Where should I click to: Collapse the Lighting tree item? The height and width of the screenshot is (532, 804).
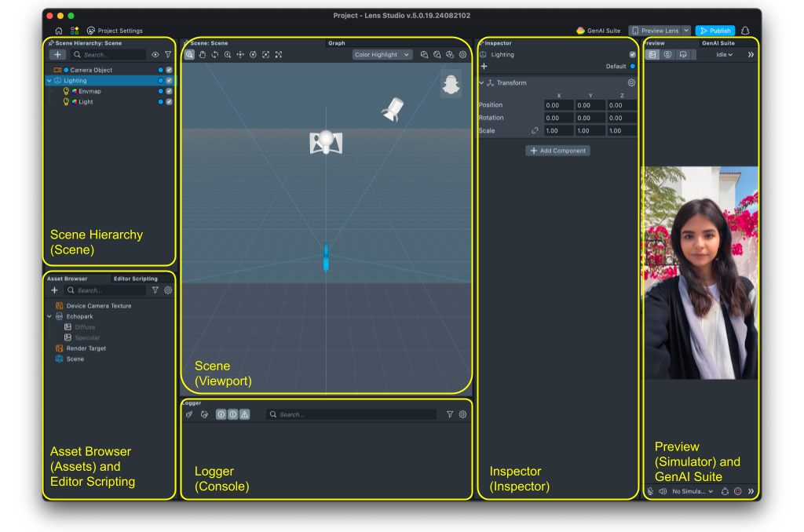pos(49,81)
